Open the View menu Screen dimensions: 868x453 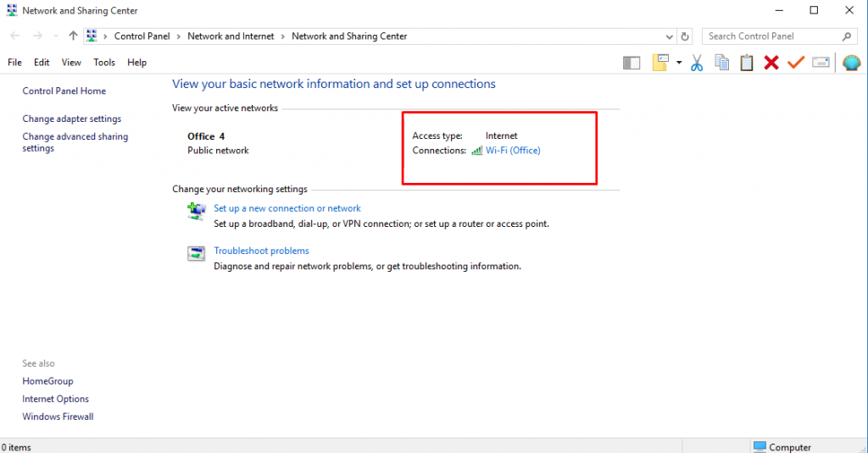pyautogui.click(x=71, y=63)
